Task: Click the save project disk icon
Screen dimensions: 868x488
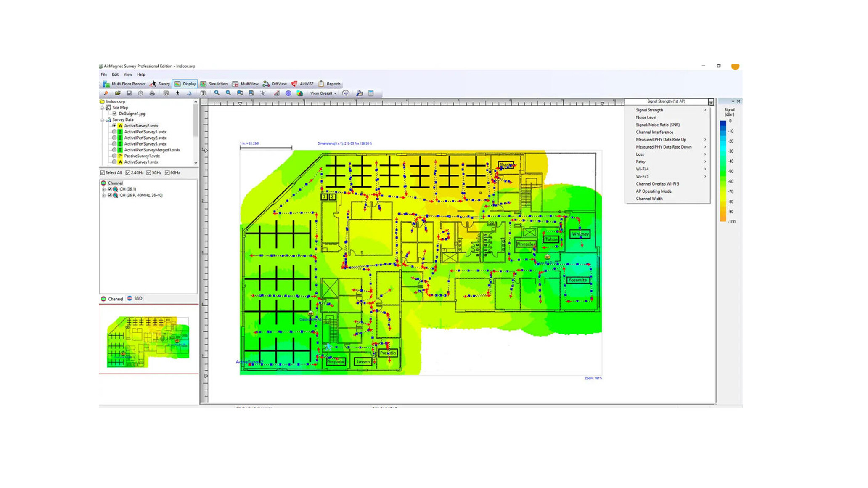Action: click(129, 93)
